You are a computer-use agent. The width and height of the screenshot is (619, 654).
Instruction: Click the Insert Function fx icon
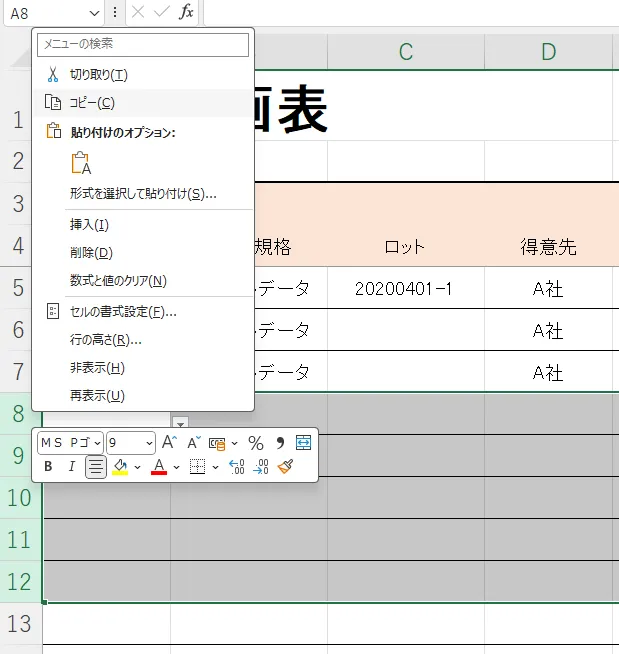(186, 12)
